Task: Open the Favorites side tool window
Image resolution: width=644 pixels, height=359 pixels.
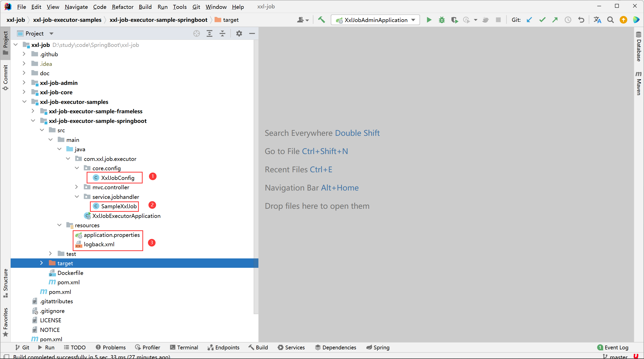Action: tap(5, 322)
